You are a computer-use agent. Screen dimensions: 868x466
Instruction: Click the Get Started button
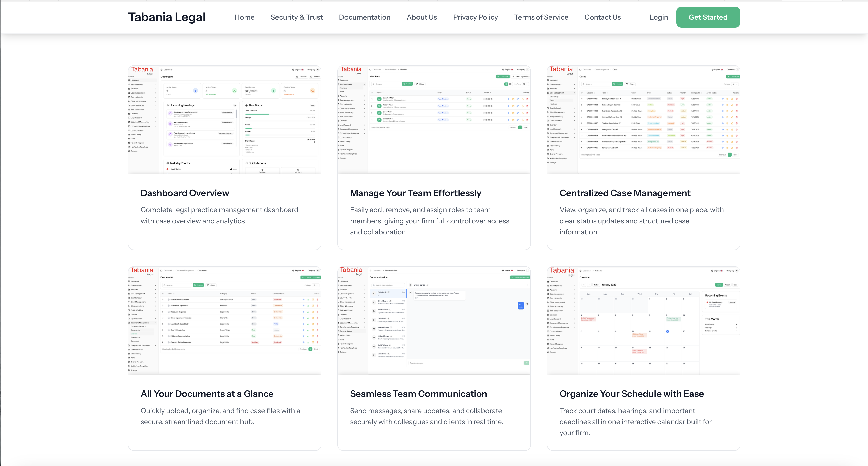pos(708,17)
